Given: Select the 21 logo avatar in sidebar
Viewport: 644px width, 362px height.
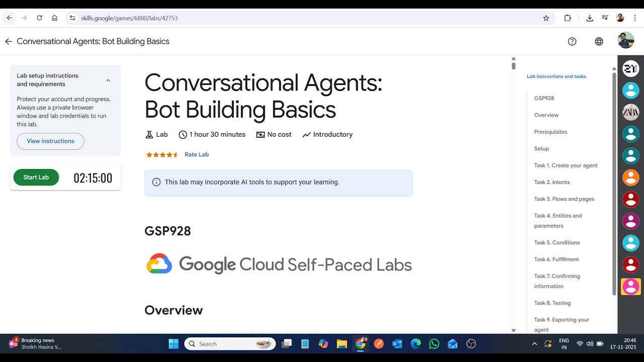Looking at the screenshot, I should tap(631, 68).
